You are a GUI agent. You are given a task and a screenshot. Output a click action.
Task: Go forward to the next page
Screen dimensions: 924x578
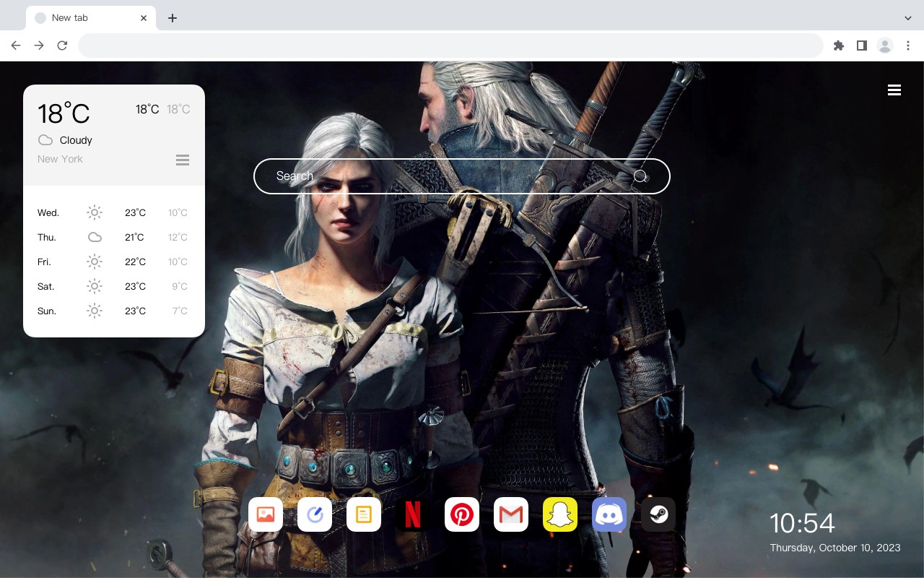click(39, 46)
